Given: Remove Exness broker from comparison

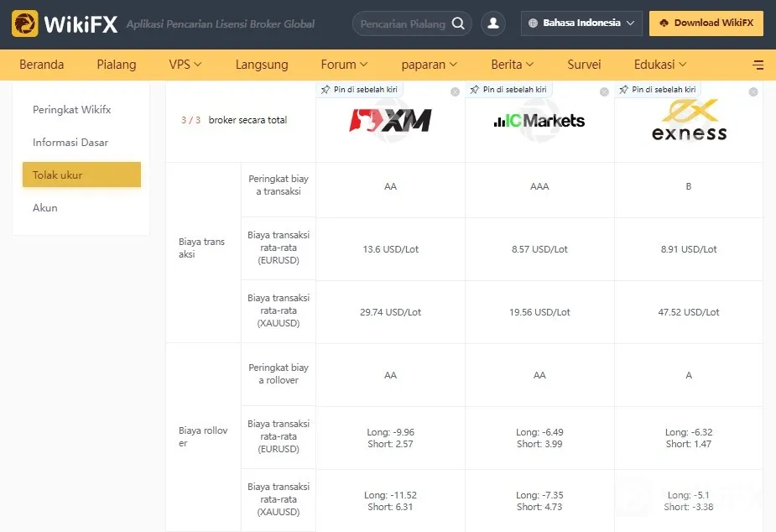Looking at the screenshot, I should [x=753, y=91].
